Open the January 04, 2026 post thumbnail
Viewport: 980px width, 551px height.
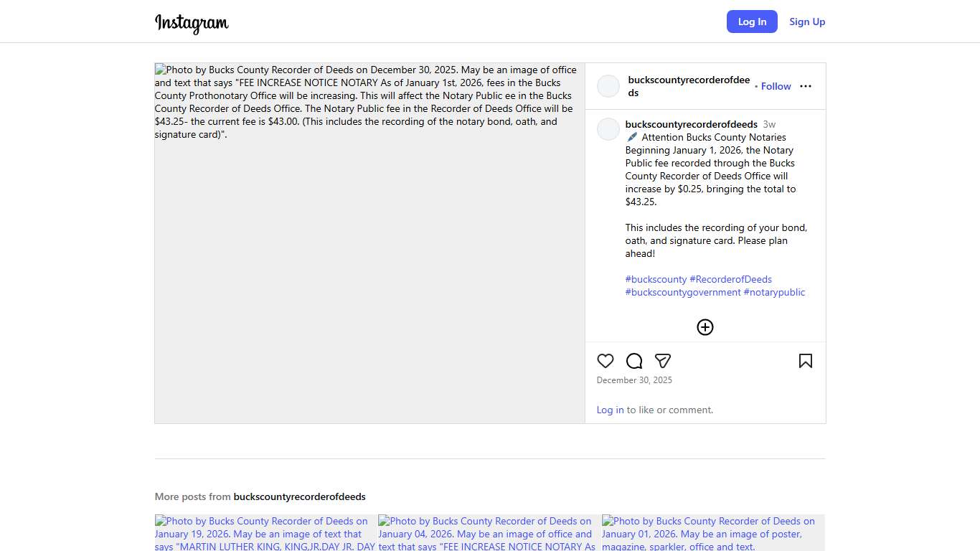pyautogui.click(x=489, y=533)
